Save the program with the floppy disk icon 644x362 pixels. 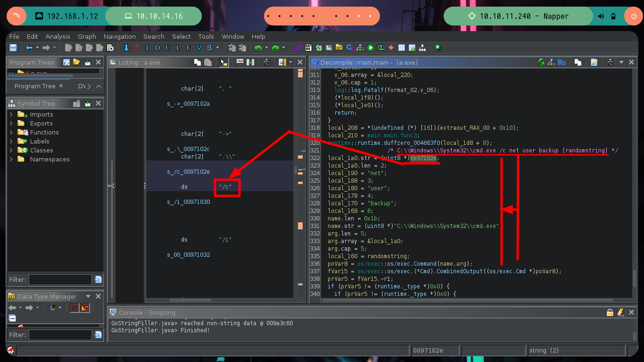pos(13,48)
